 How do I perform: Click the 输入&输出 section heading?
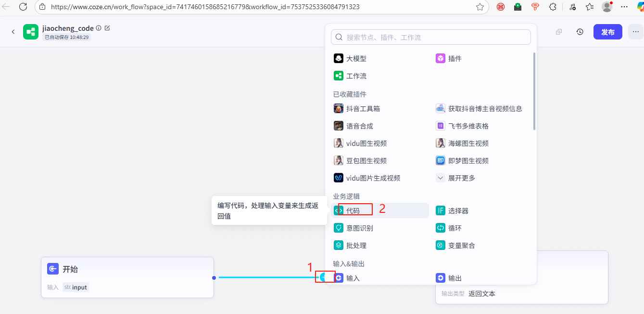pos(349,264)
